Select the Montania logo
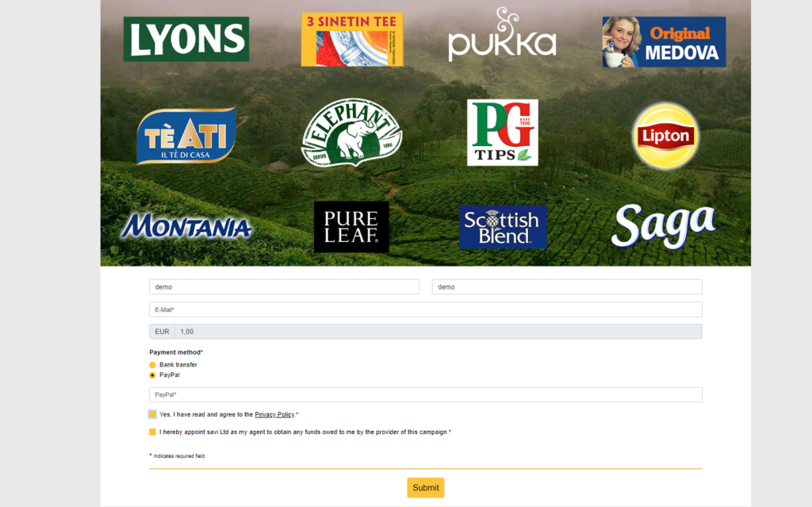812x507 pixels. pyautogui.click(x=186, y=227)
